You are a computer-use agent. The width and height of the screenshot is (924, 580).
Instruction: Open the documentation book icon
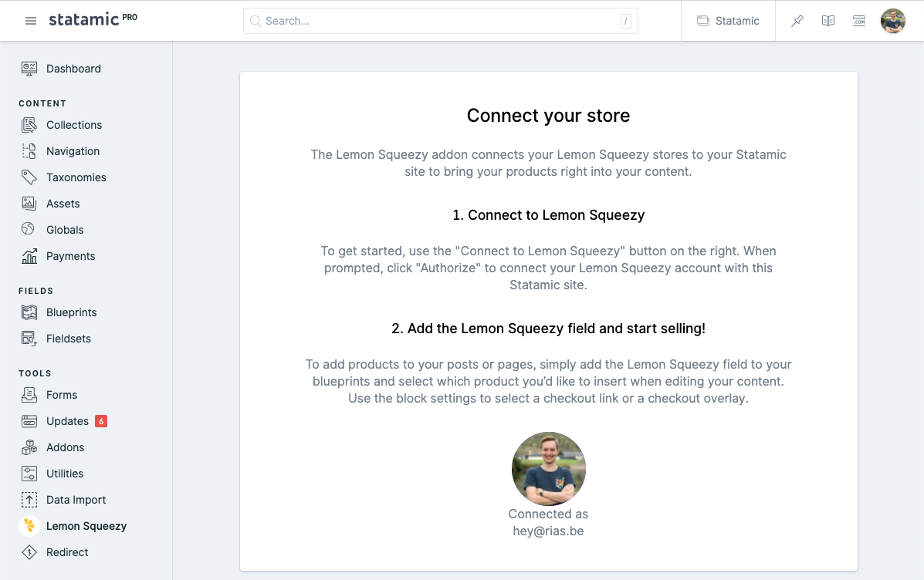pyautogui.click(x=828, y=21)
